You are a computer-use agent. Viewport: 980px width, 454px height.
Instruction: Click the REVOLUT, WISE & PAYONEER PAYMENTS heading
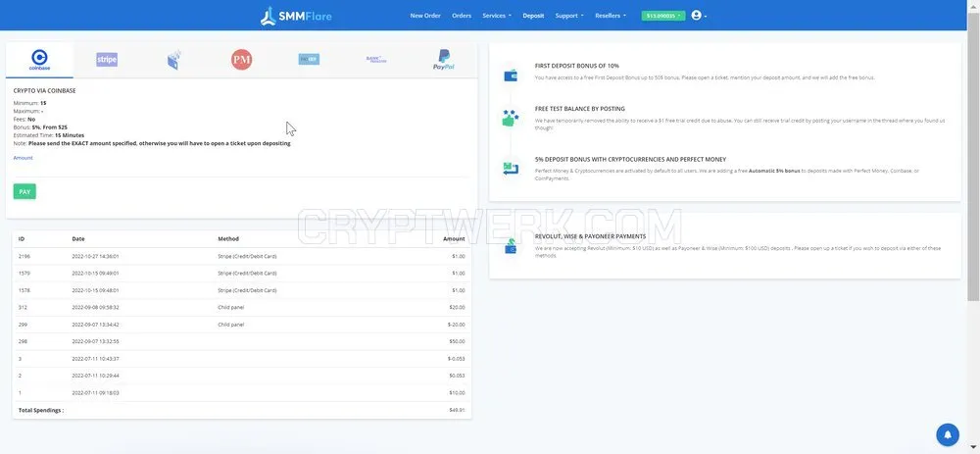590,236
